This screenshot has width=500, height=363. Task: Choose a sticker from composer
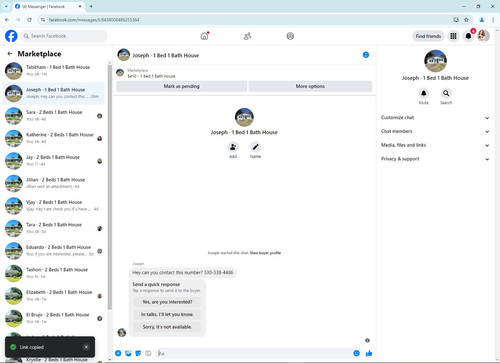pos(138,353)
